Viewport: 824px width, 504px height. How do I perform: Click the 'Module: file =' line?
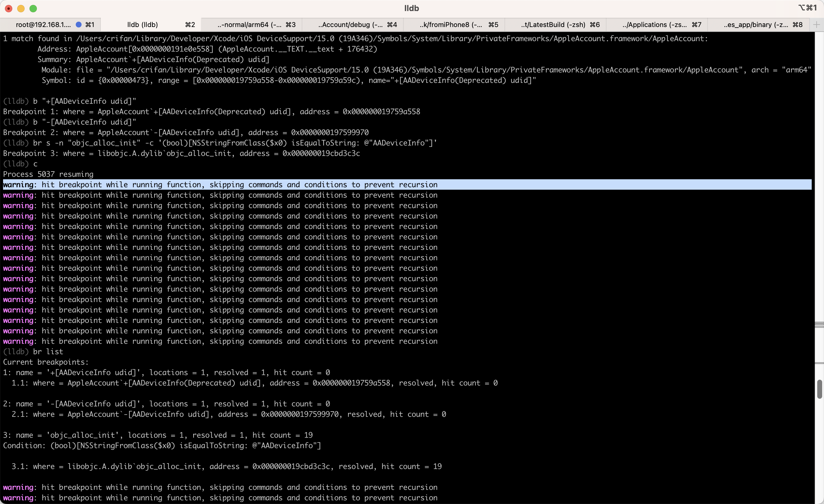(x=426, y=70)
